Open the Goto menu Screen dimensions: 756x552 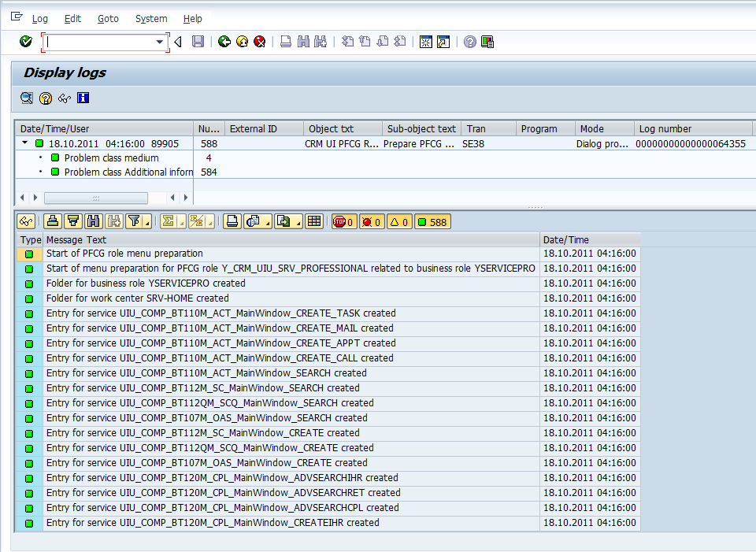click(108, 19)
